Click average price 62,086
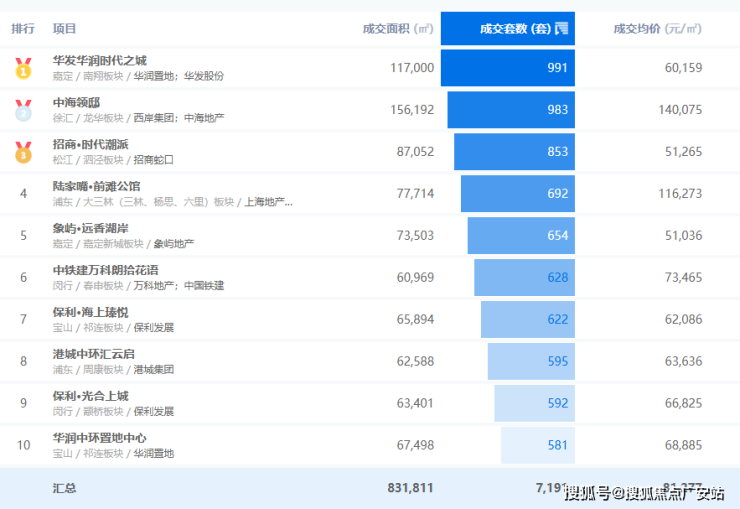Image resolution: width=740 pixels, height=509 pixels. 683,320
